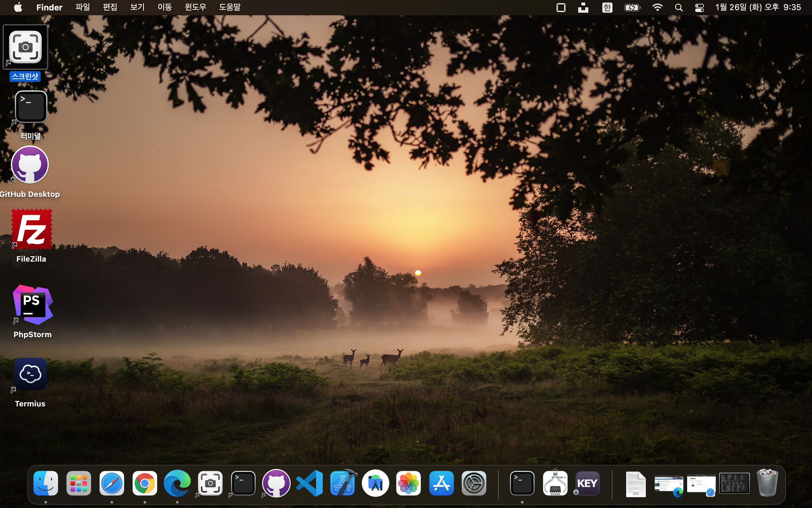
Task: Select the PhpStorm desktop shortcut
Action: [x=33, y=305]
